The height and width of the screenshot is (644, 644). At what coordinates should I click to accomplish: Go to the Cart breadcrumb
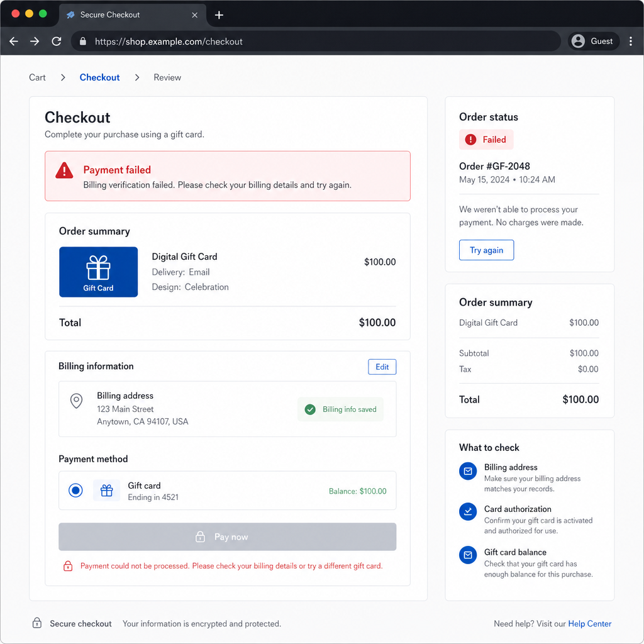pyautogui.click(x=37, y=77)
